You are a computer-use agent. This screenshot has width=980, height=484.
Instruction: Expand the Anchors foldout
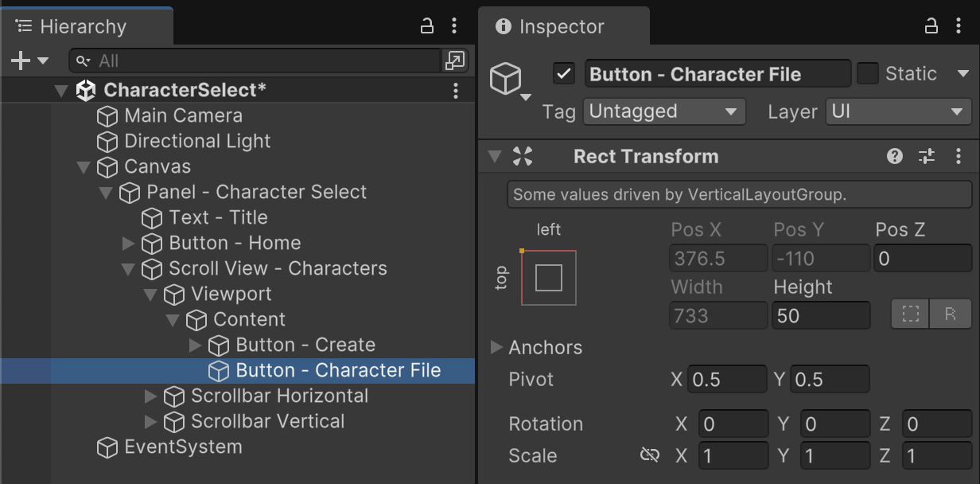coord(497,347)
